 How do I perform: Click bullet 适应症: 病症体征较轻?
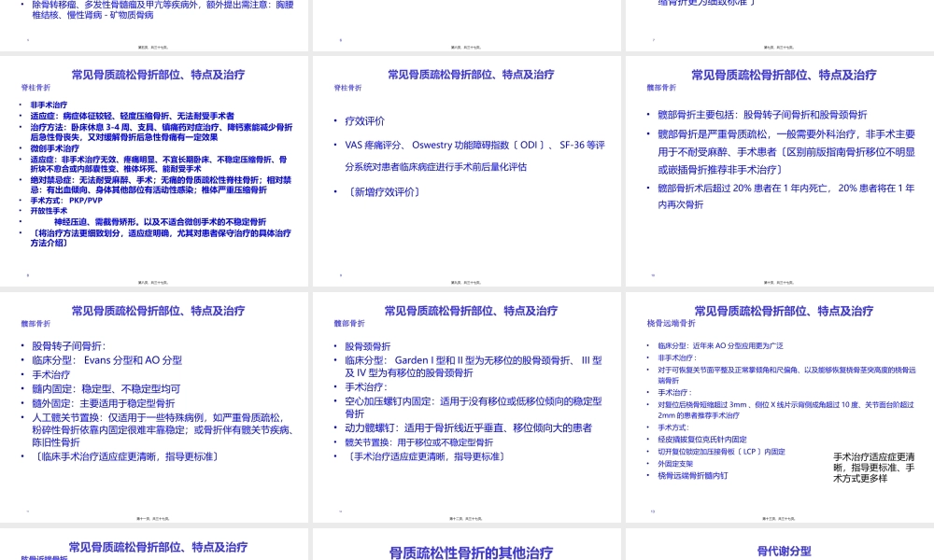(x=133, y=116)
